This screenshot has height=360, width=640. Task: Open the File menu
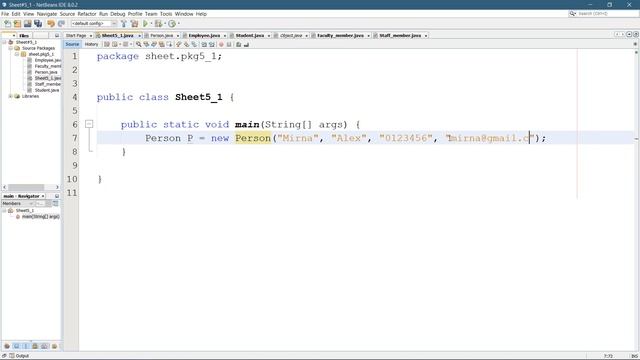[5, 14]
